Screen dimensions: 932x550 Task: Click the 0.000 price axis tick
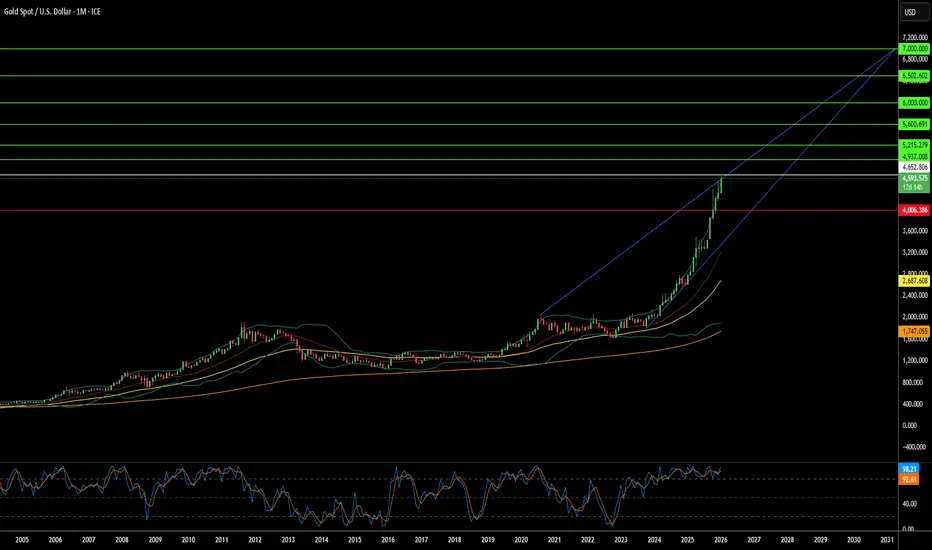click(910, 426)
